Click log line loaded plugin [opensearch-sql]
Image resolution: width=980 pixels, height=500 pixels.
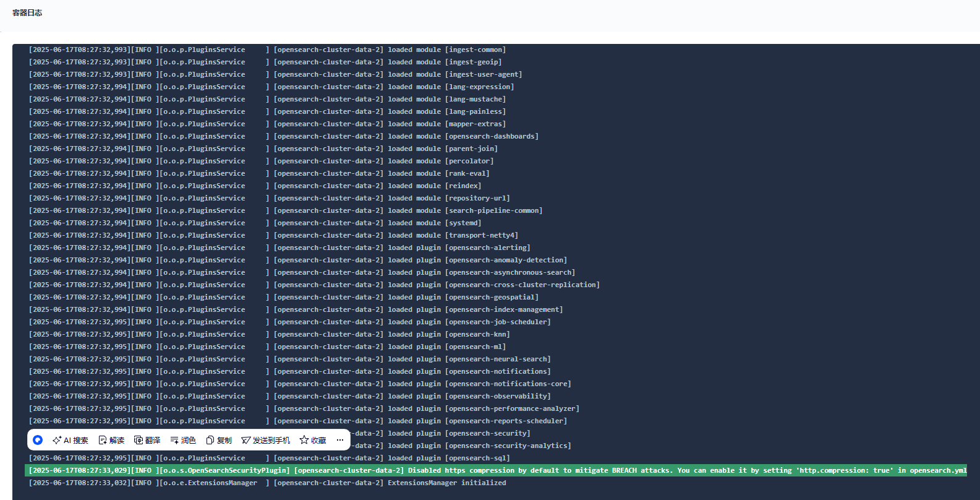click(x=270, y=458)
